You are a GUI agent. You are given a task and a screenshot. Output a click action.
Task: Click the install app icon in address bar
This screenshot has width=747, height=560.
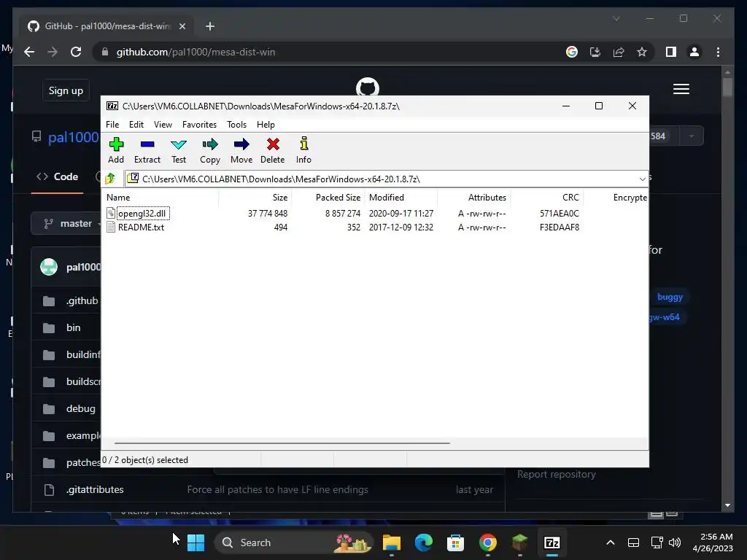tap(595, 52)
